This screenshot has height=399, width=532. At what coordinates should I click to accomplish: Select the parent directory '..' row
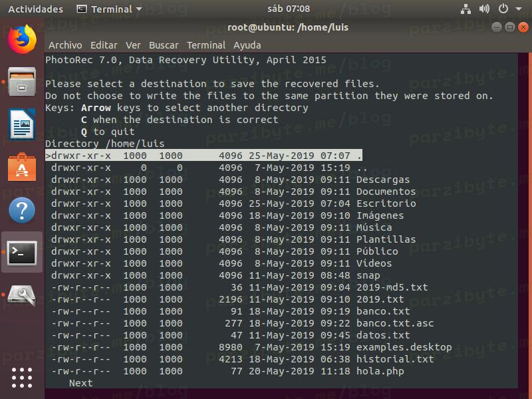pyautogui.click(x=209, y=168)
